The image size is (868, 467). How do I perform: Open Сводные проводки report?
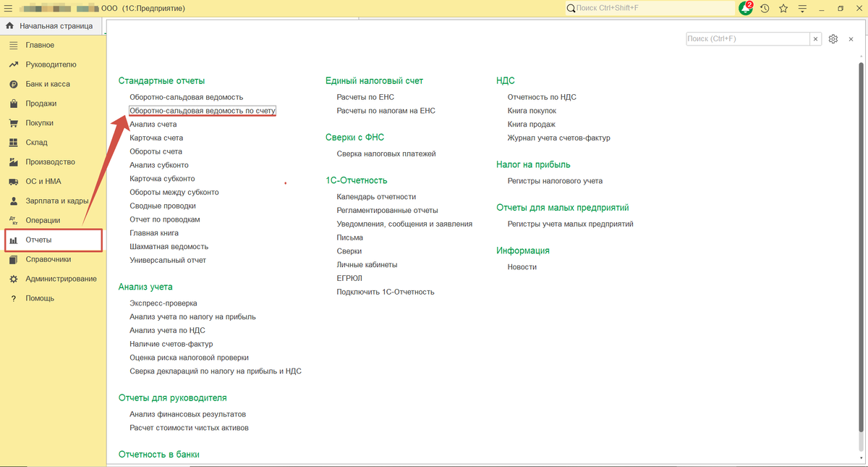(163, 206)
